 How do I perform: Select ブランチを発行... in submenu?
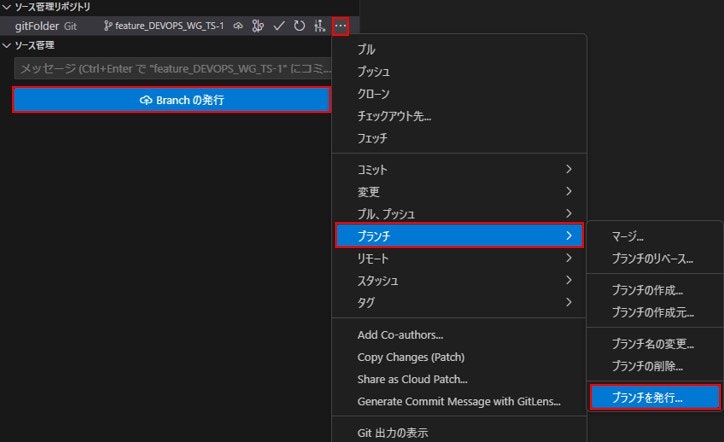(655, 397)
